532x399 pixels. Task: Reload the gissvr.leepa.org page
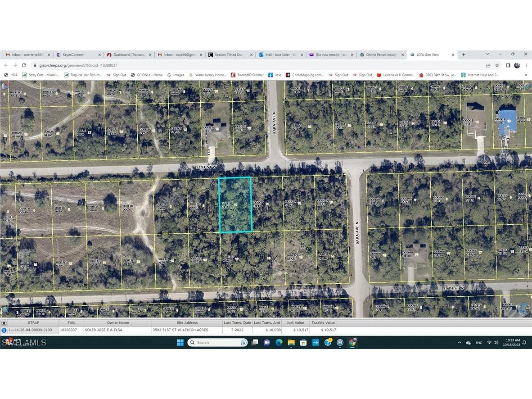click(23, 65)
